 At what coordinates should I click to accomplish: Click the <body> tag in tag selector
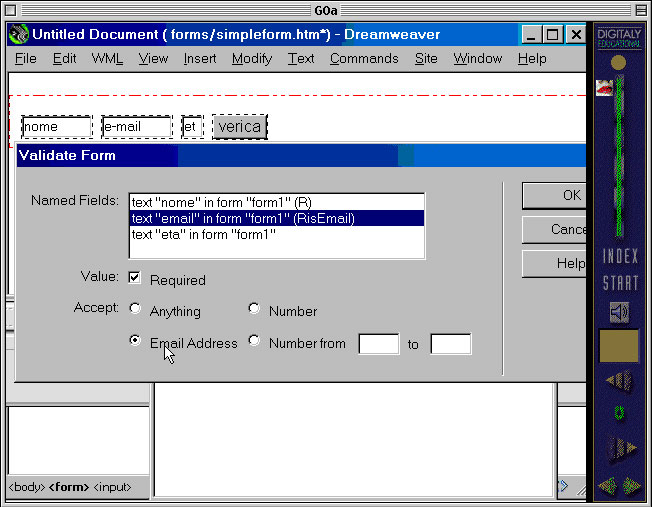tap(27, 487)
